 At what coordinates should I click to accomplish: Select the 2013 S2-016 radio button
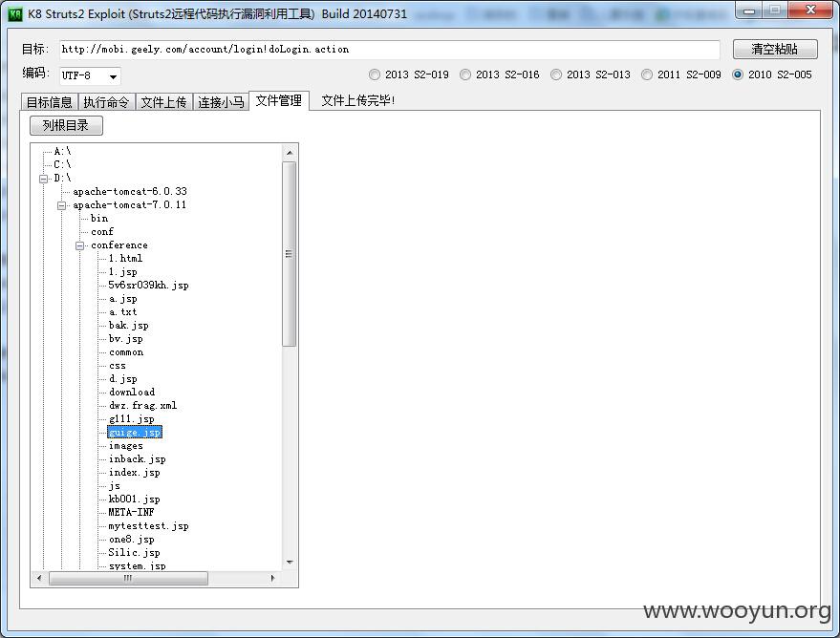(x=465, y=74)
